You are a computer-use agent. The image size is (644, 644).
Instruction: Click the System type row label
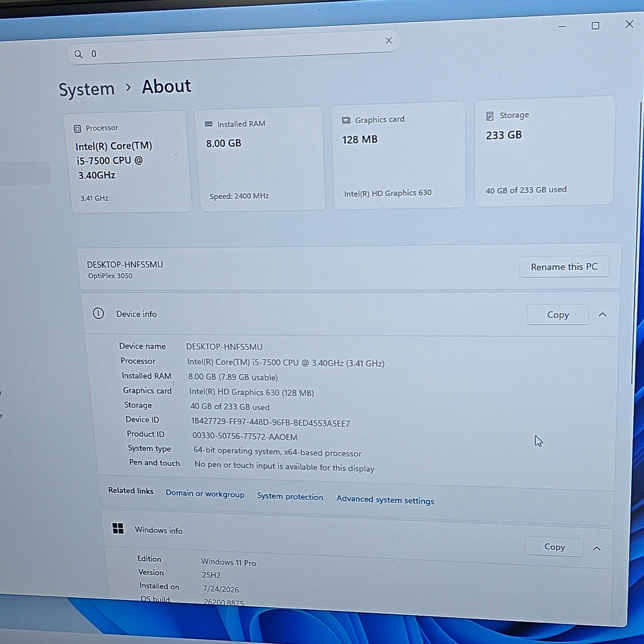pos(149,449)
